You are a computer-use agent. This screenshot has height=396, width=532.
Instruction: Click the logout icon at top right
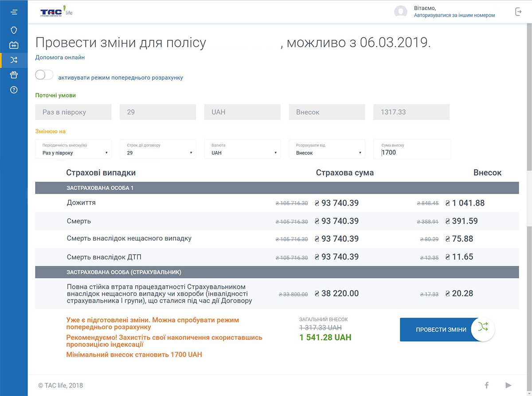point(518,12)
